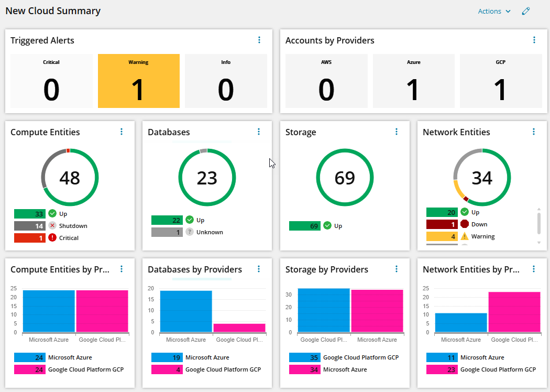The image size is (550, 392).
Task: Open Storage by Providers widget options menu
Action: (397, 269)
